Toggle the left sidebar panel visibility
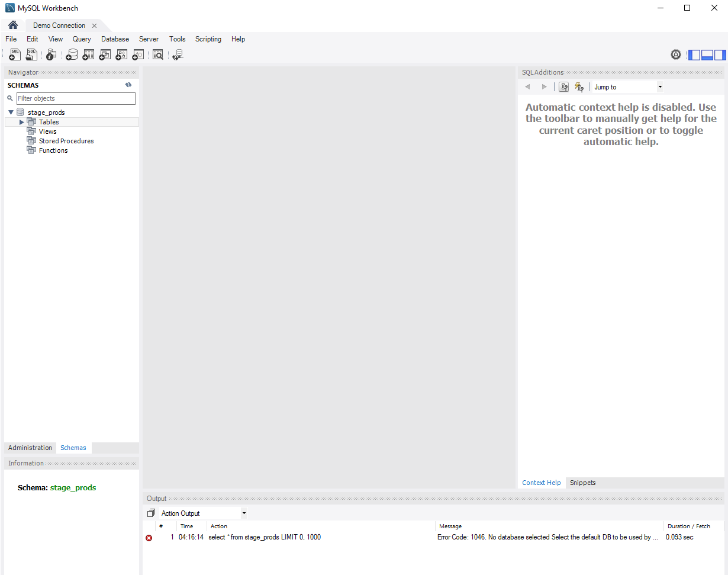The height and width of the screenshot is (575, 728). 694,55
